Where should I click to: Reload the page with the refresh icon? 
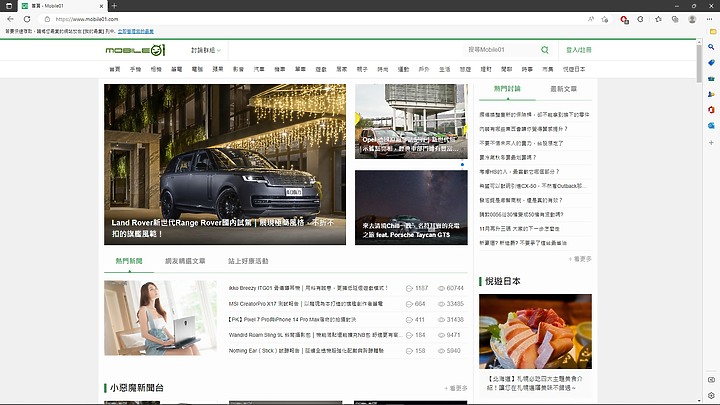click(27, 19)
